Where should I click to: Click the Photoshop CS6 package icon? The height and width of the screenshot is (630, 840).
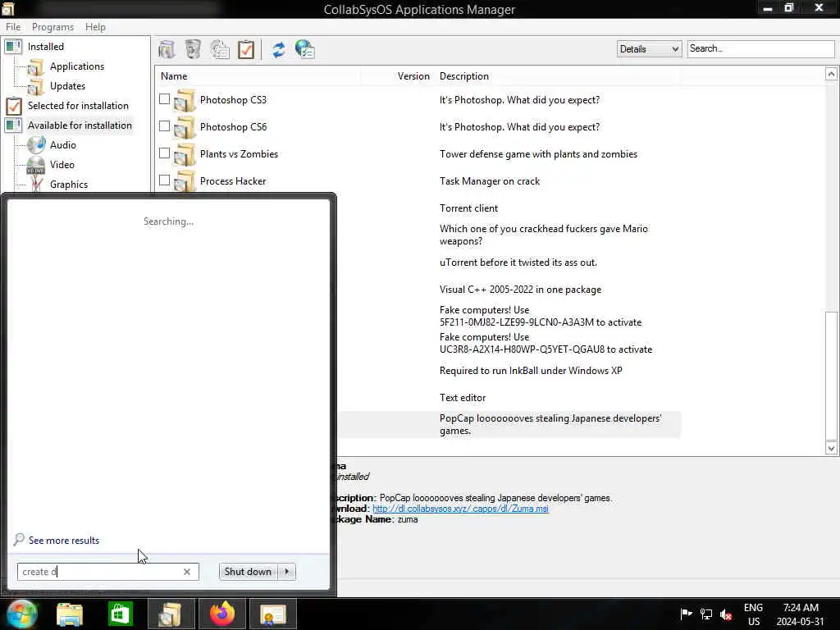pyautogui.click(x=185, y=127)
